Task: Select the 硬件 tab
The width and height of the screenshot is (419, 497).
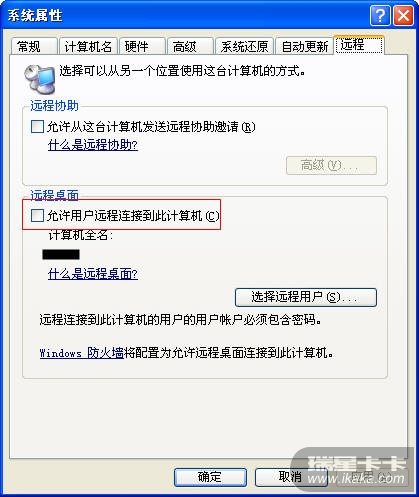Action: pyautogui.click(x=142, y=46)
